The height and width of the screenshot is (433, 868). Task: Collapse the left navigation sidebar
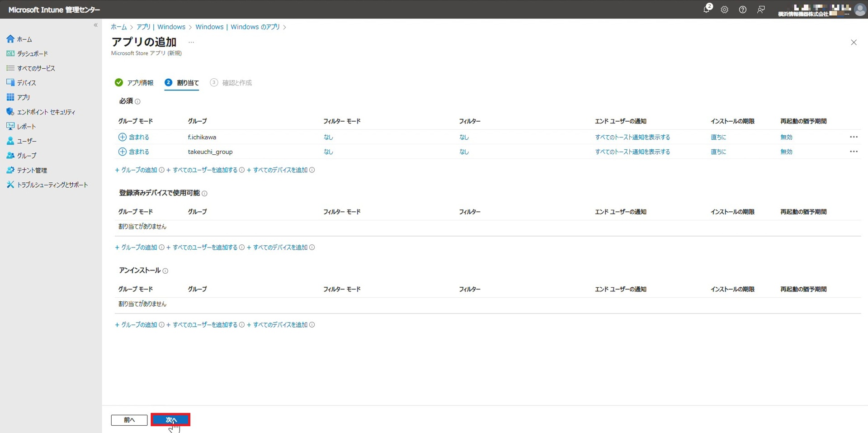(95, 25)
